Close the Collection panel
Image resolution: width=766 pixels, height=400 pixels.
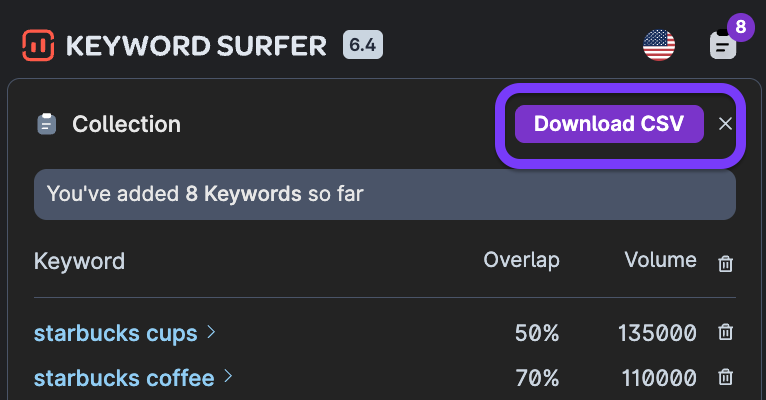point(726,124)
